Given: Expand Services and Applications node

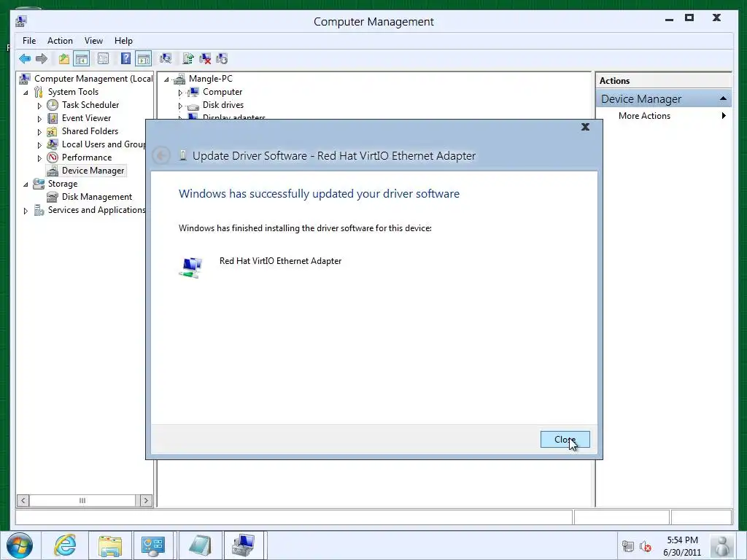Looking at the screenshot, I should [x=26, y=211].
